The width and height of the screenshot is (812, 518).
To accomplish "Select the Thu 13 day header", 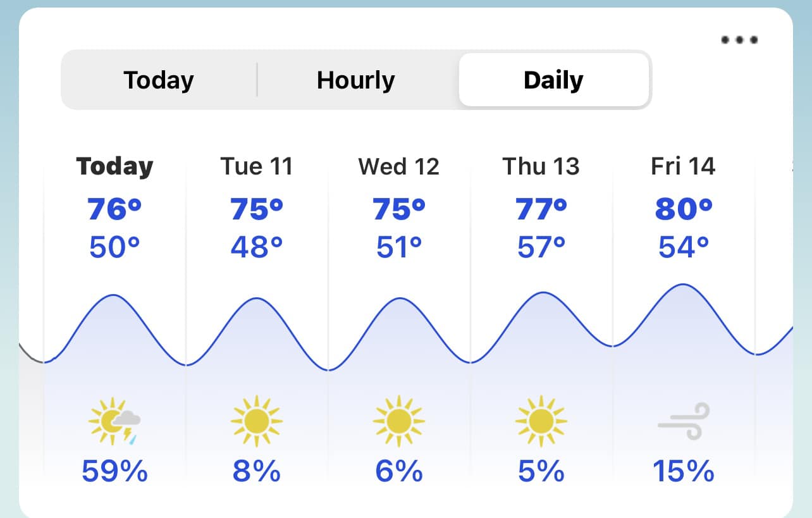I will [541, 166].
